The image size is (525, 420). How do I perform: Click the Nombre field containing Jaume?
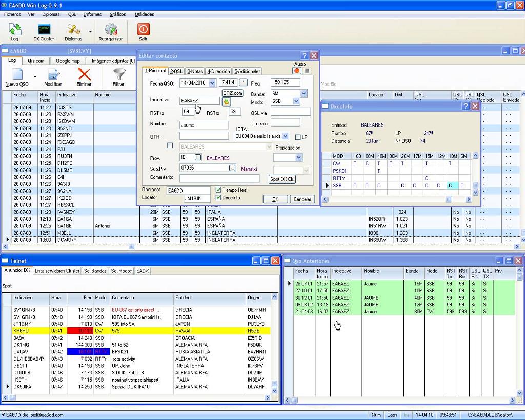204,124
